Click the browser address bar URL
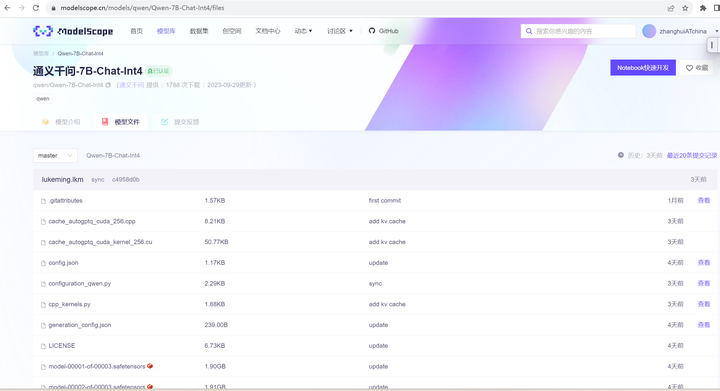Screen dimensions: 720x391 [x=142, y=8]
